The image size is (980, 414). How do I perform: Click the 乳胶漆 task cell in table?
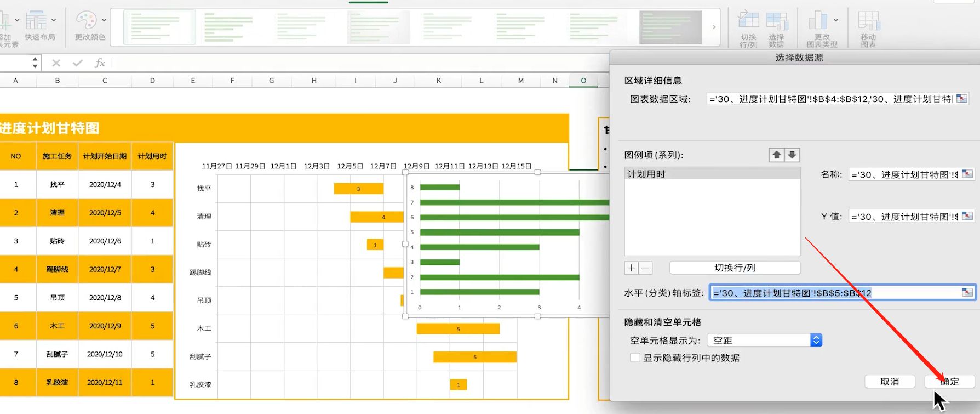pyautogui.click(x=57, y=382)
